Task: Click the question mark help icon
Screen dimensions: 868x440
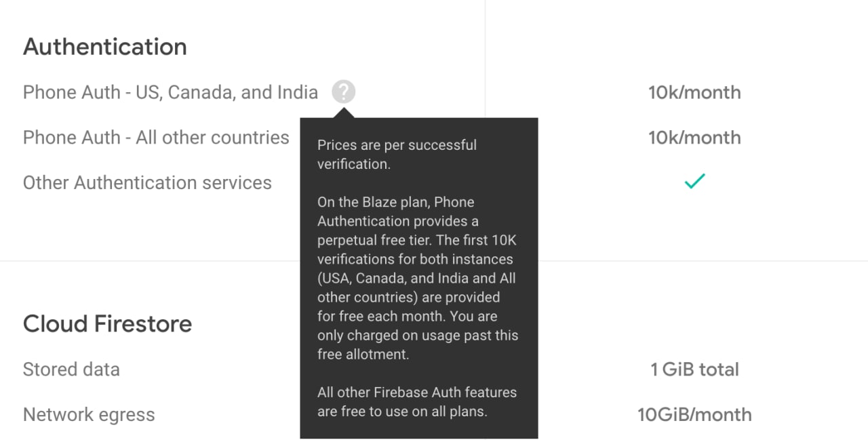Action: click(344, 92)
